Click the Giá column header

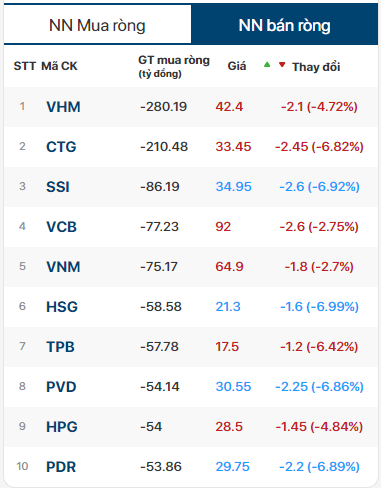pos(237,66)
